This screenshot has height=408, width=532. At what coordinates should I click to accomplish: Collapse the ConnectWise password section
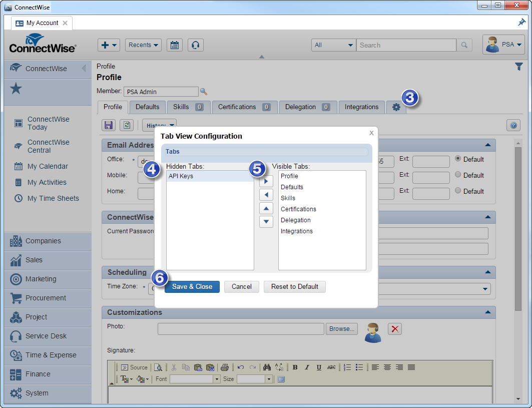488,217
